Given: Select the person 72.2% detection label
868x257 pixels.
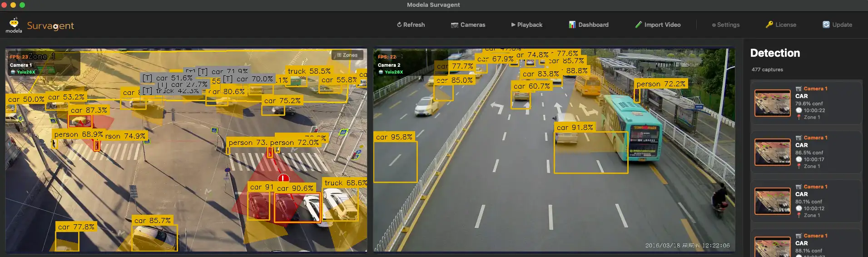Looking at the screenshot, I should (x=661, y=84).
